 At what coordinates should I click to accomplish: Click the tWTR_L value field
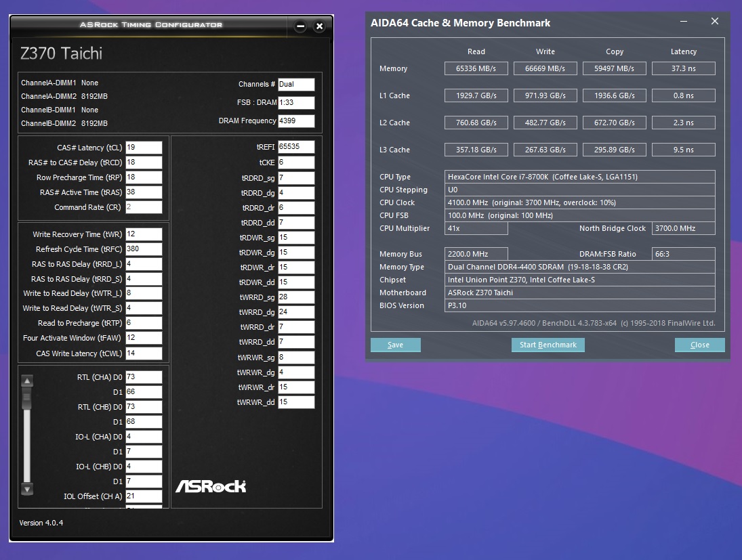click(x=144, y=293)
